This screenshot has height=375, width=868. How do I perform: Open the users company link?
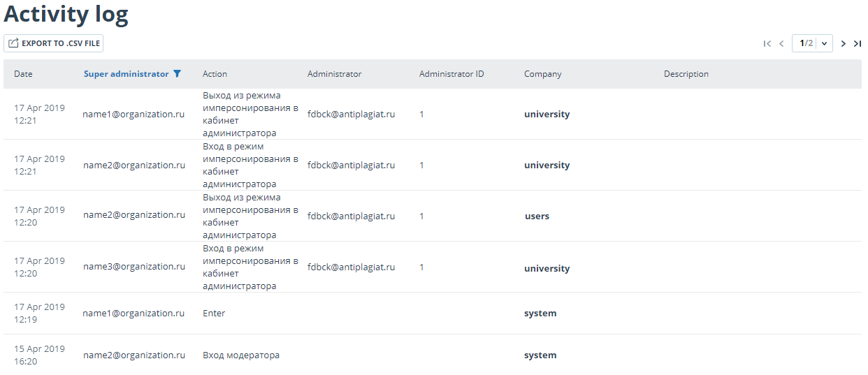[x=537, y=216]
